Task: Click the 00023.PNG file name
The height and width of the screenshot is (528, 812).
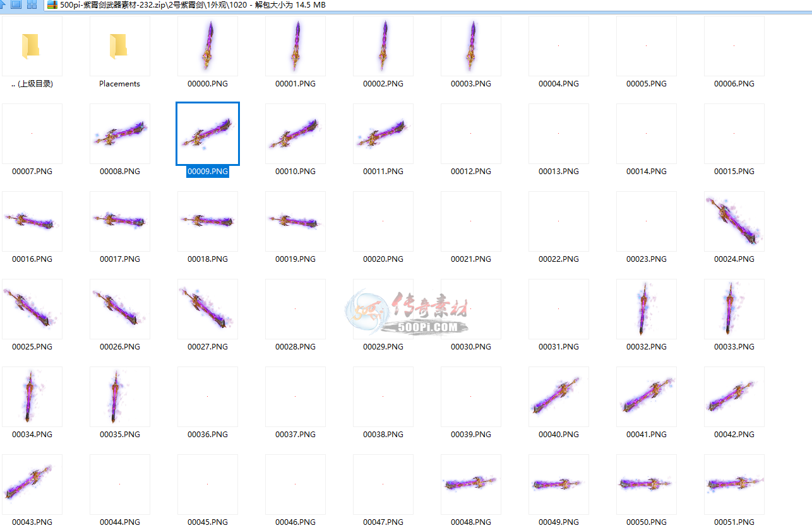Action: click(x=647, y=259)
